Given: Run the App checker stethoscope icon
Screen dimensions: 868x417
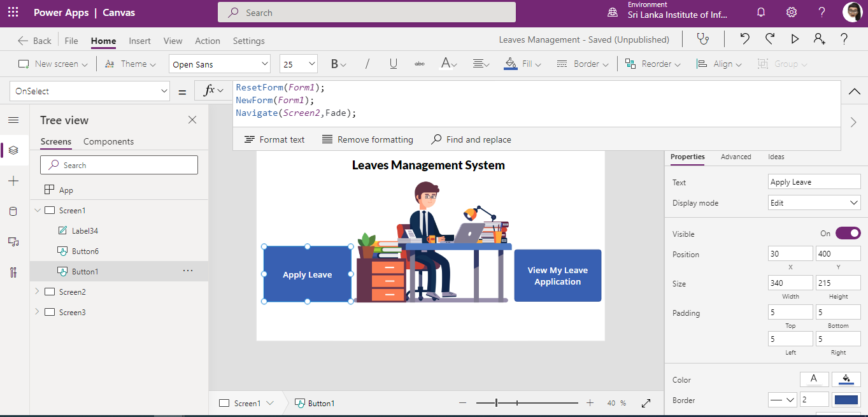Looking at the screenshot, I should tap(703, 39).
